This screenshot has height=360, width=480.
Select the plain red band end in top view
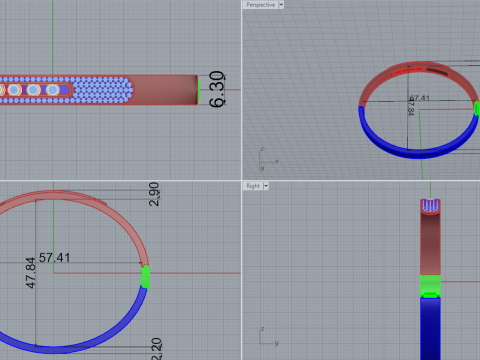165,90
